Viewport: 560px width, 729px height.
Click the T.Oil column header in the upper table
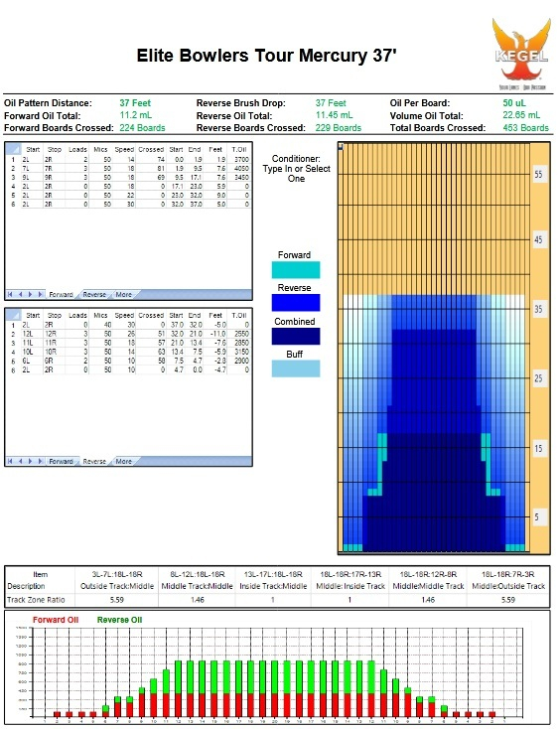click(239, 149)
